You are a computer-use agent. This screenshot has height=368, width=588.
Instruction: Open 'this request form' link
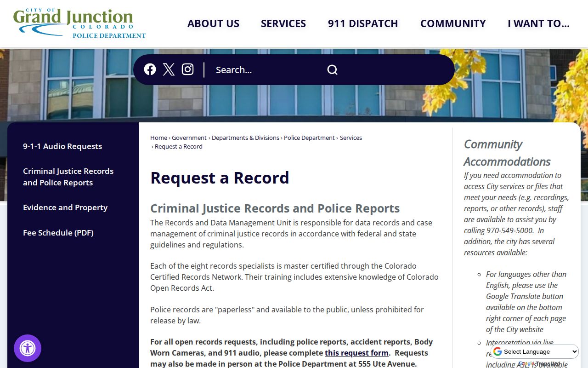[x=356, y=353]
